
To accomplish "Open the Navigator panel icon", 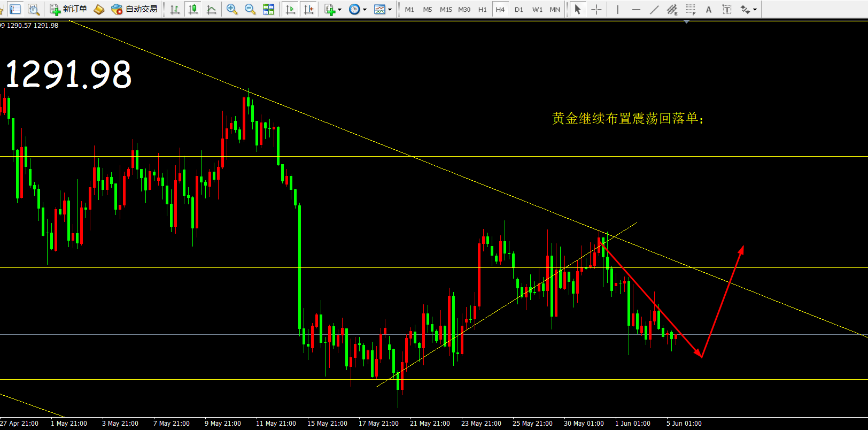I will coord(15,9).
